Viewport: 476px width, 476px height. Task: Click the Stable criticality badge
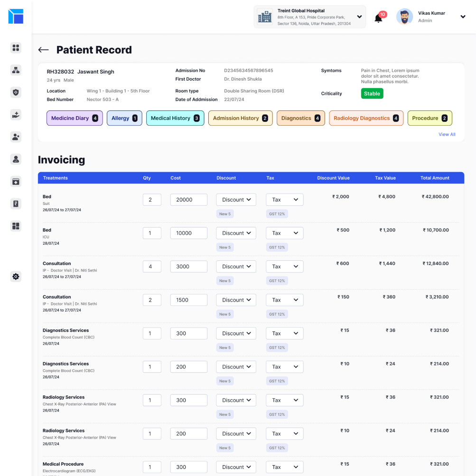coord(372,93)
